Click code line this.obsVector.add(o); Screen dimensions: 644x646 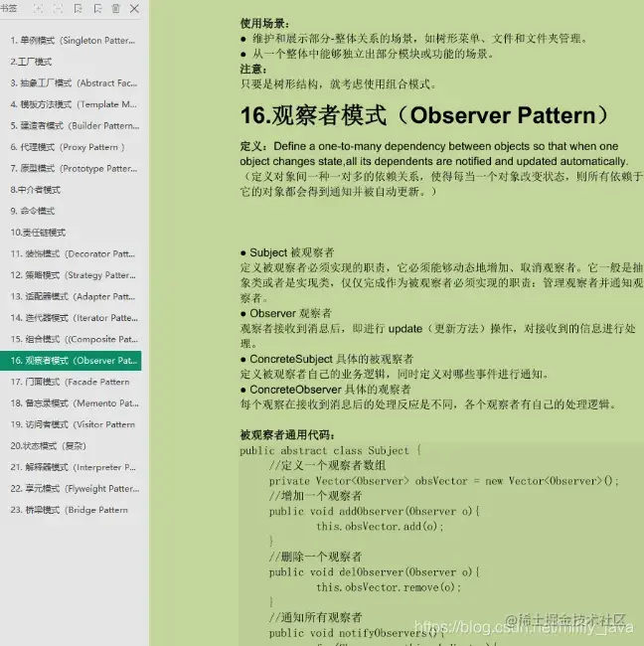(380, 527)
